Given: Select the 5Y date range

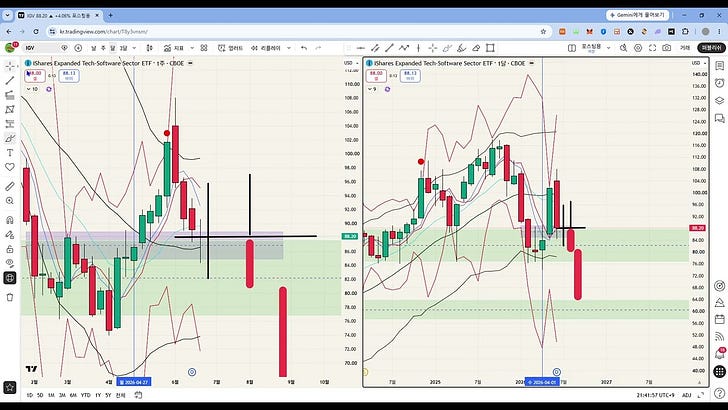Looking at the screenshot, I should click(x=108, y=395).
